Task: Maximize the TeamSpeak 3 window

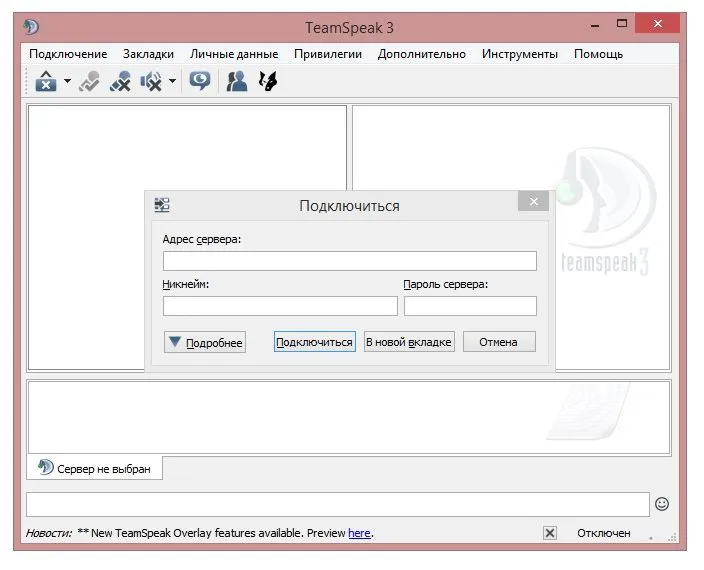Action: click(622, 24)
